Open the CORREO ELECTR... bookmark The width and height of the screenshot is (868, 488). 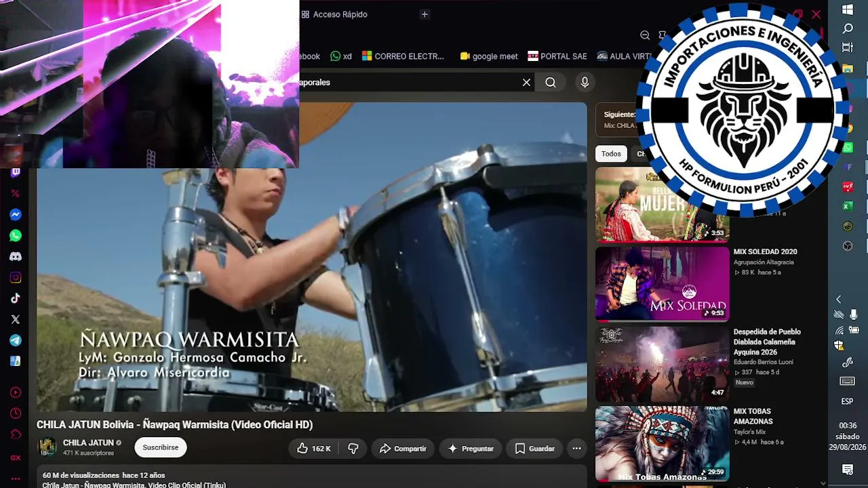tap(403, 56)
